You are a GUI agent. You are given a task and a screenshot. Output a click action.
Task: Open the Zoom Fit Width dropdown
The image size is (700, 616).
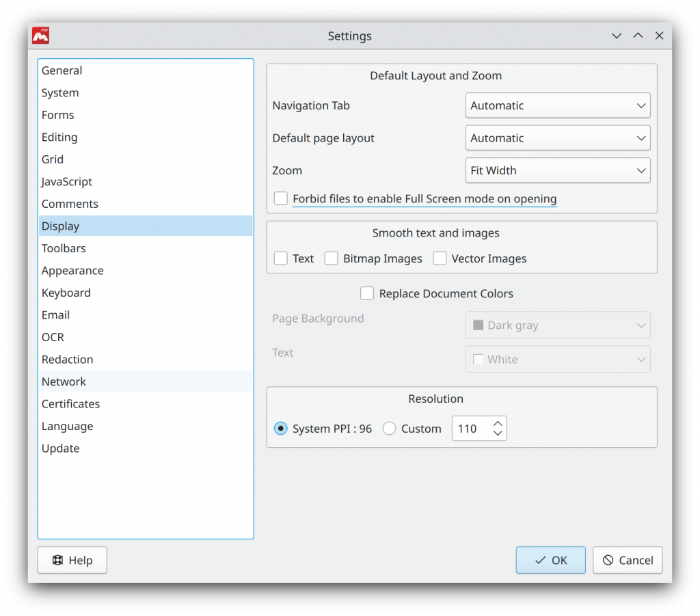[558, 170]
